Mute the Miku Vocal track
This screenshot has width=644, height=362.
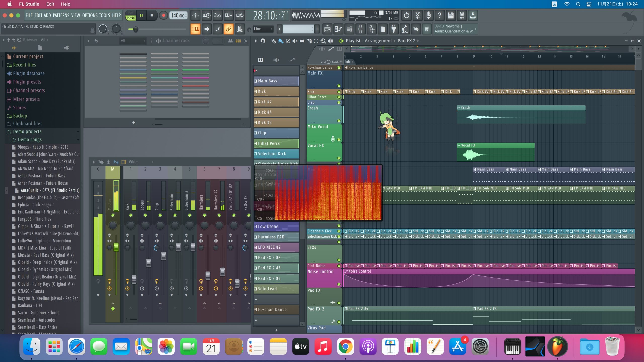pos(339,140)
